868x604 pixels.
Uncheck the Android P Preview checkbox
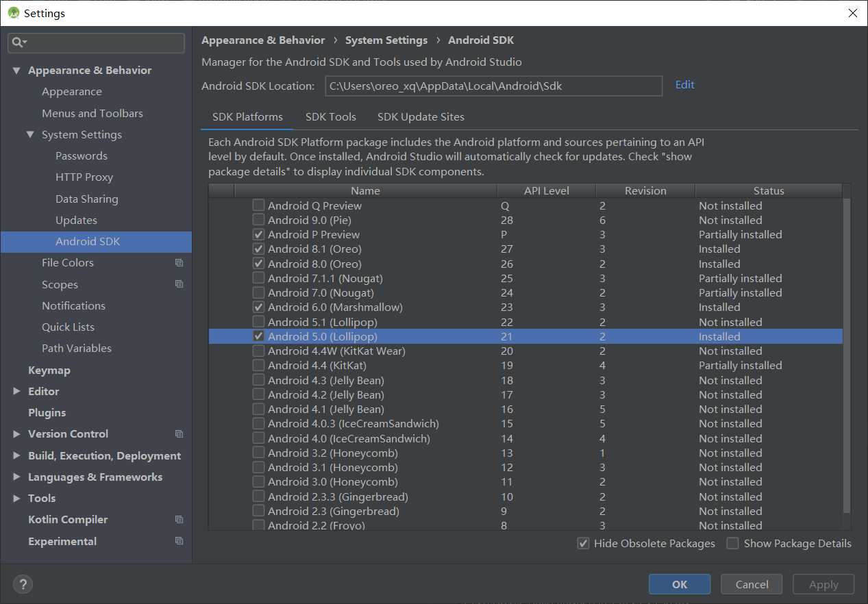point(258,234)
